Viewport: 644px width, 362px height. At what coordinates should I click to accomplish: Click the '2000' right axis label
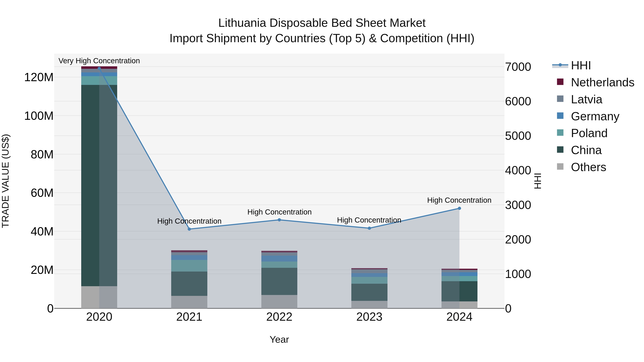[518, 240]
